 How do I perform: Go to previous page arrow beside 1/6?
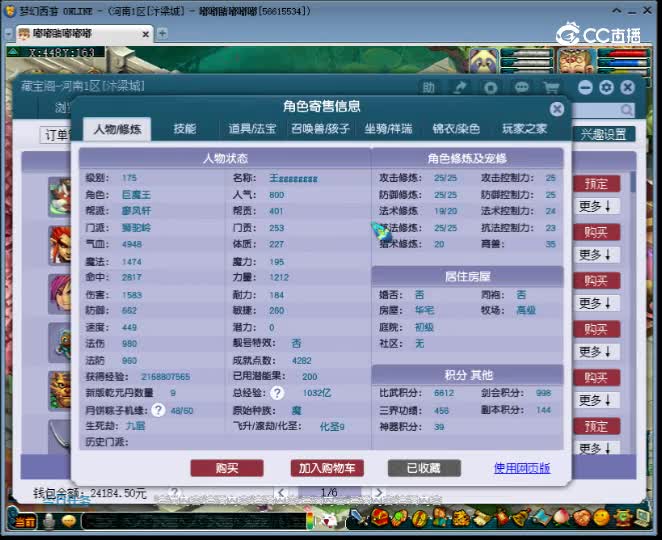282,492
